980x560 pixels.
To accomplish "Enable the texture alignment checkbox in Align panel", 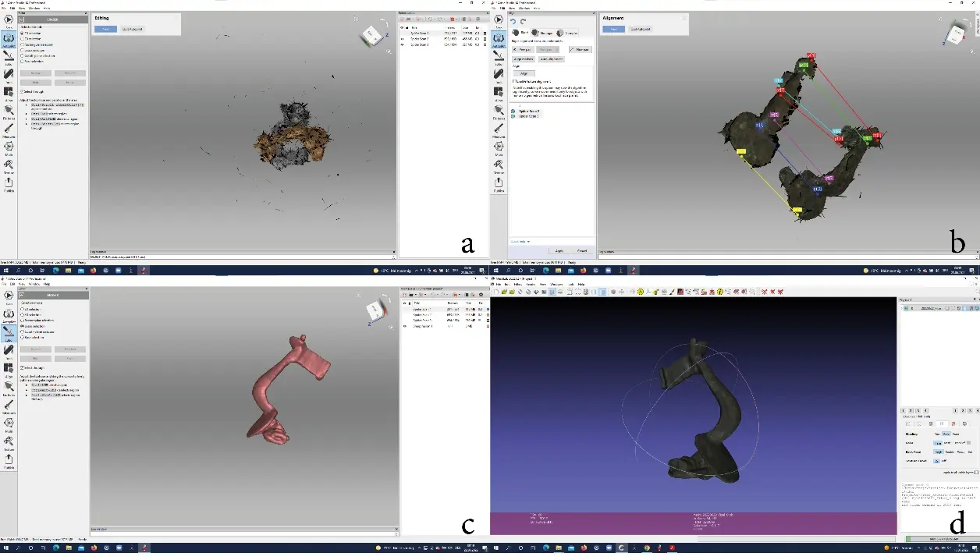I will (513, 81).
